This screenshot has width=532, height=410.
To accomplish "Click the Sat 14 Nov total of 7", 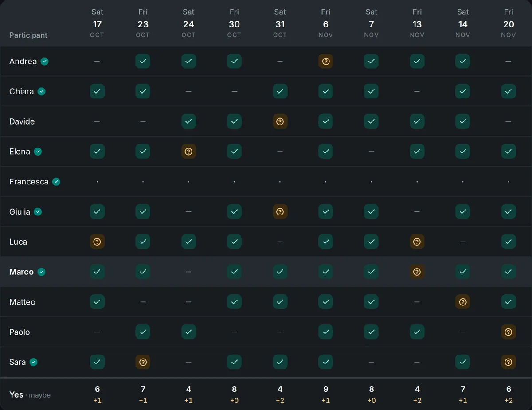I will tap(463, 389).
